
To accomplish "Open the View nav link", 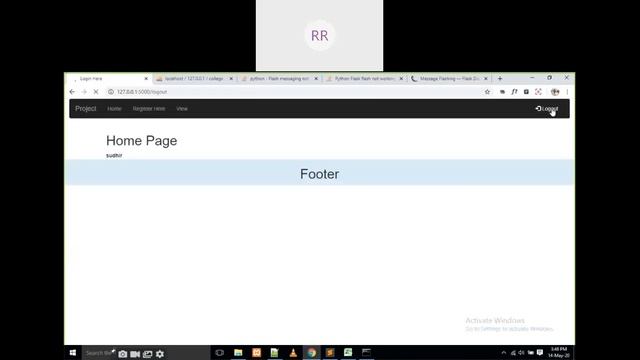I will coord(182,109).
